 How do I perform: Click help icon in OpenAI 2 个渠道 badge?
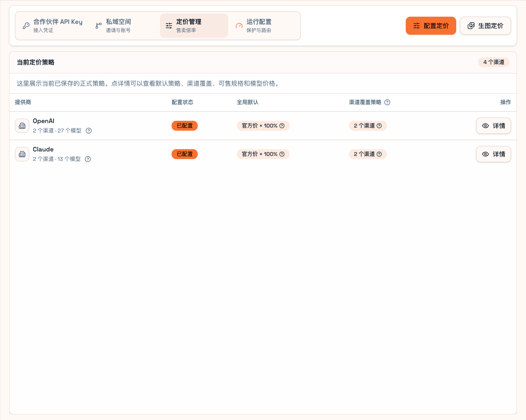tap(379, 126)
